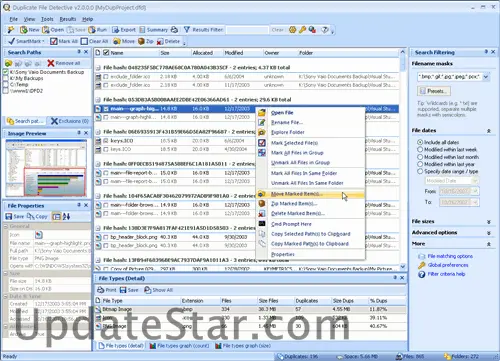Expand the File sizes section
The width and height of the screenshot is (500, 361).
489,222
